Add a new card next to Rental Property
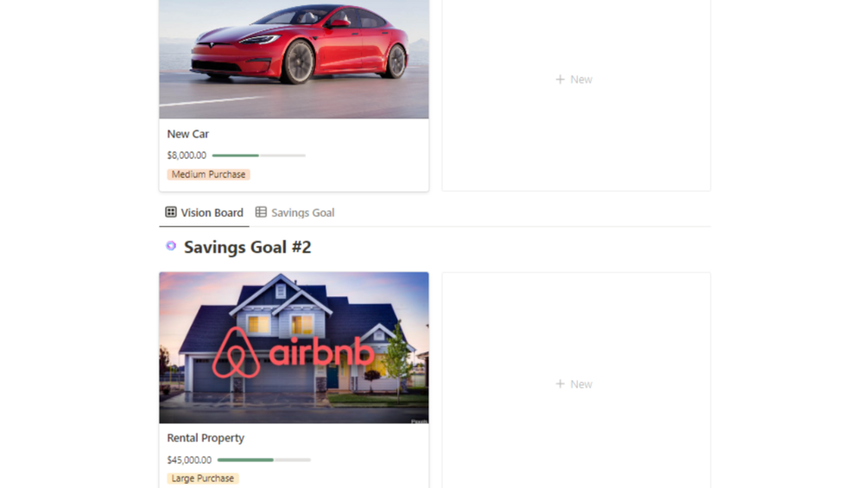This screenshot has width=868, height=488. coord(576,380)
